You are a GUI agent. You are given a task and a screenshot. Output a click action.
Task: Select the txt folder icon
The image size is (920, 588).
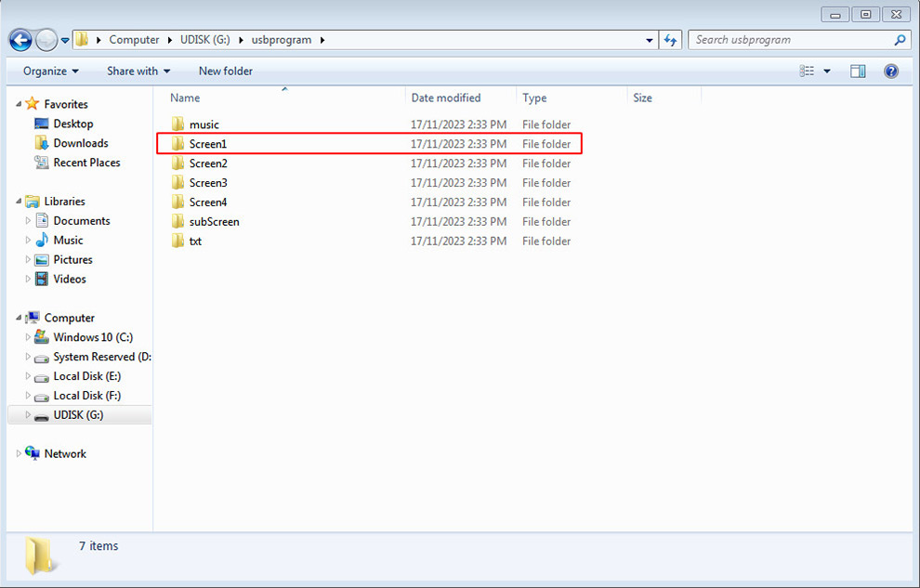click(x=177, y=241)
